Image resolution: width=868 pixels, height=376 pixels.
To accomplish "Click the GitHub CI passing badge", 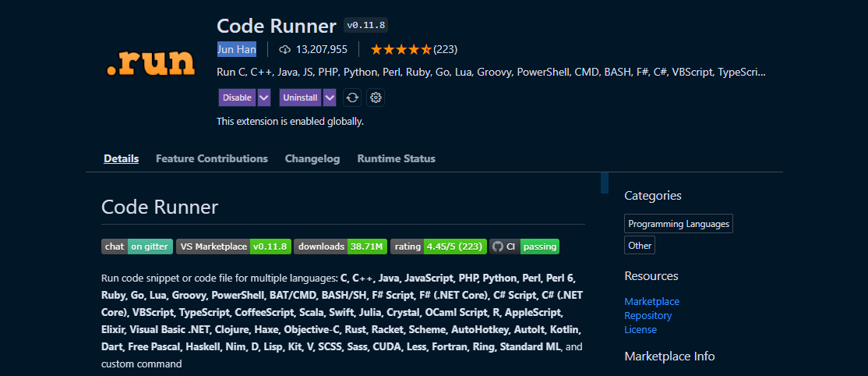I will (524, 247).
